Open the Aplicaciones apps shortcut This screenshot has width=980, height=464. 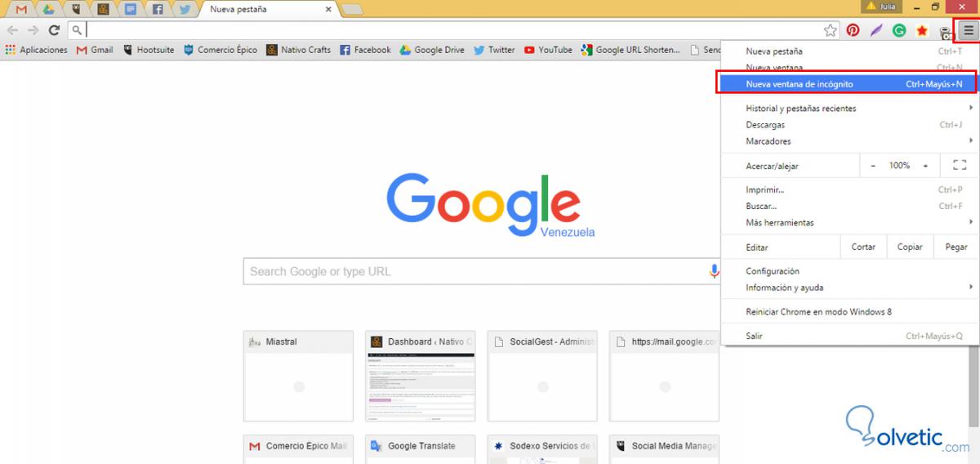(x=36, y=50)
